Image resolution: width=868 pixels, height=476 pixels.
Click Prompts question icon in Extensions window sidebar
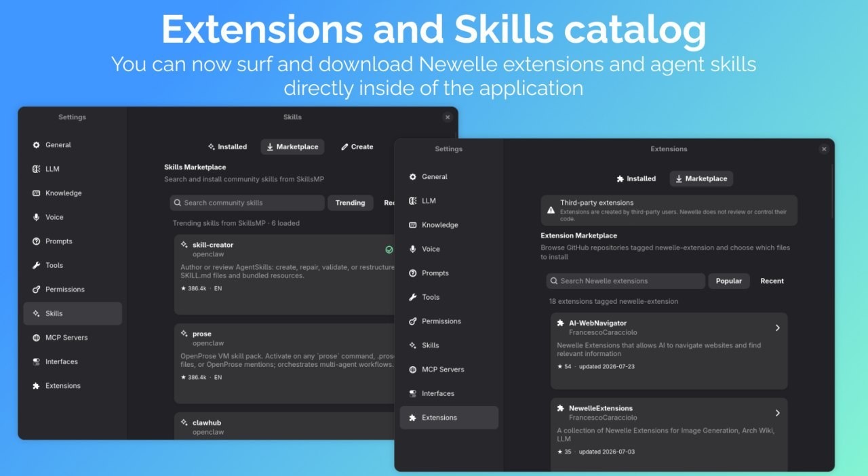click(x=413, y=273)
